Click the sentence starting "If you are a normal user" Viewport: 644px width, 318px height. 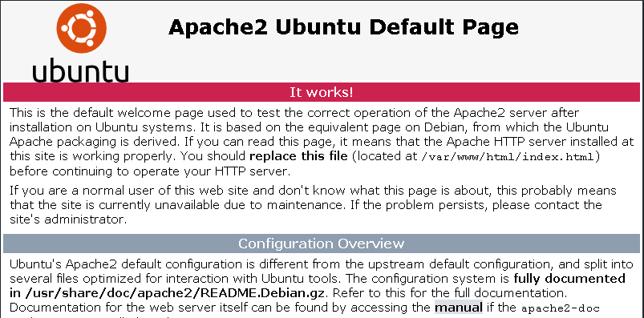[x=313, y=205]
